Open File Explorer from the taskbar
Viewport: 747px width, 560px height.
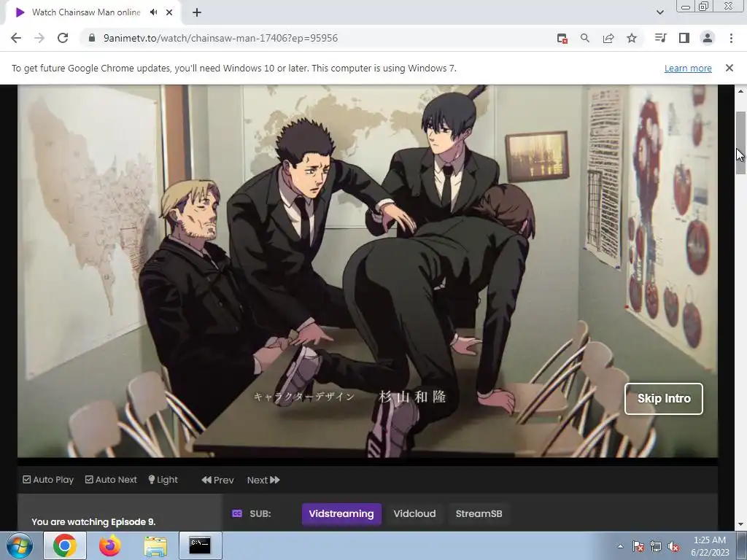(155, 545)
